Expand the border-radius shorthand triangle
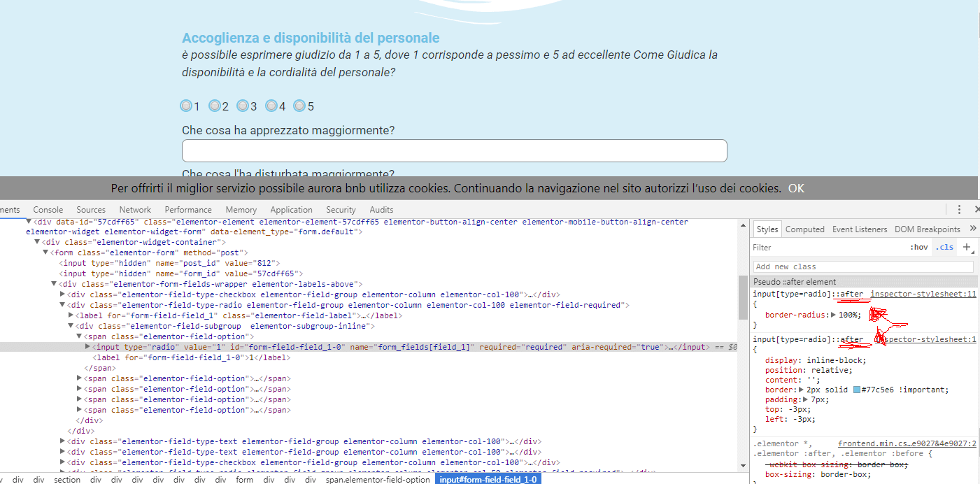Image resolution: width=980 pixels, height=484 pixels. point(833,315)
